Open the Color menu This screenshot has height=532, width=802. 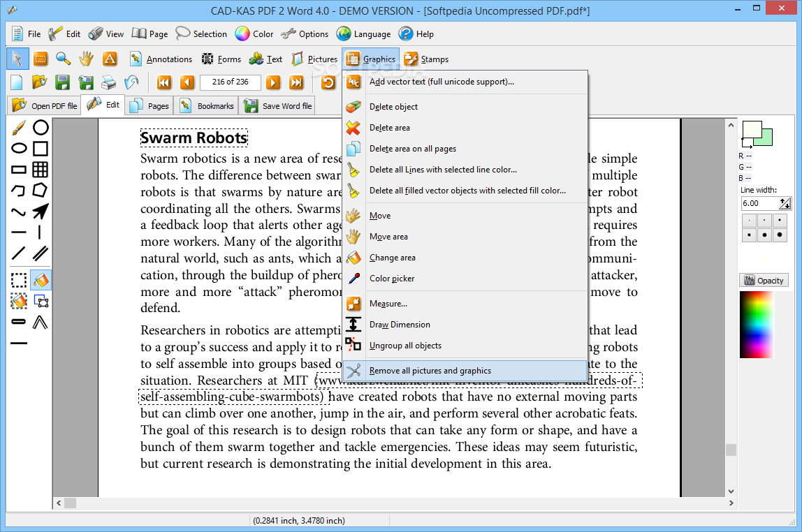(x=254, y=34)
